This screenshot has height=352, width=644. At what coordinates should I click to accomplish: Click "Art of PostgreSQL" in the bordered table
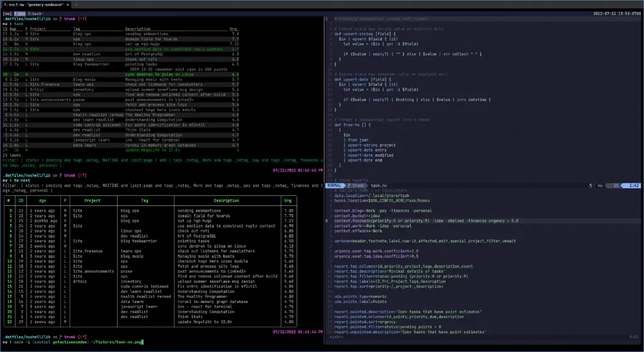pyautogui.click(x=197, y=236)
